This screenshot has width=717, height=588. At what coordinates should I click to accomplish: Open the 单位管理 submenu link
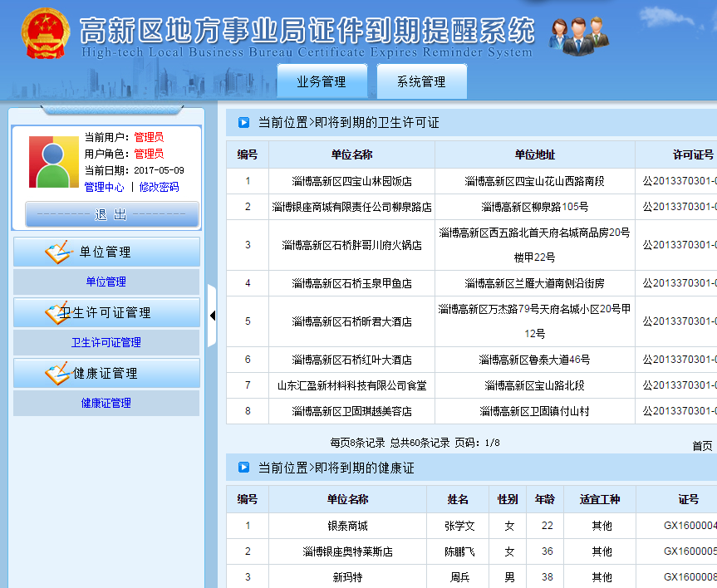coord(106,282)
